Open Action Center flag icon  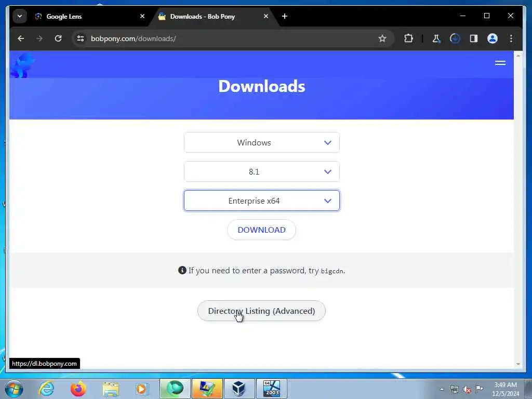[x=479, y=389]
